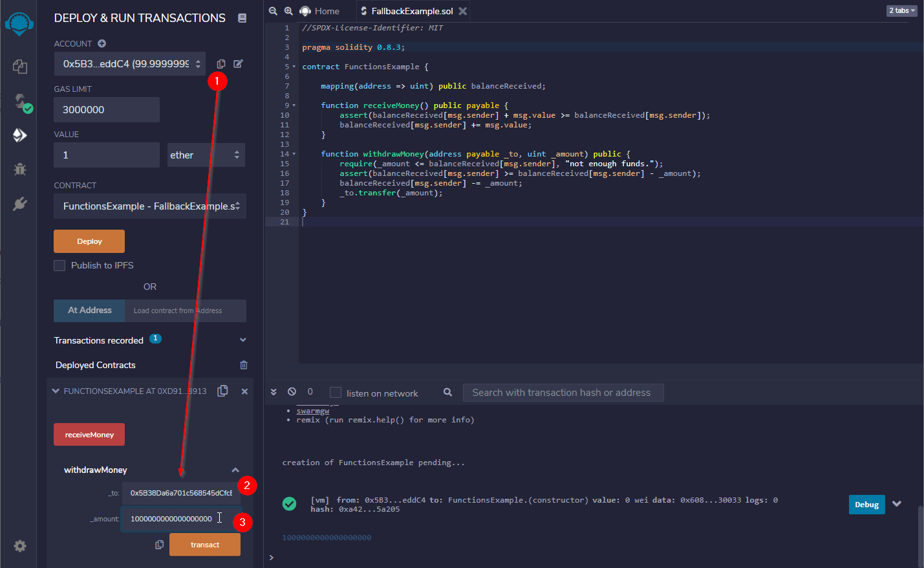924x568 pixels.
Task: Open the CONTRACT selection dropdown
Action: pos(150,206)
